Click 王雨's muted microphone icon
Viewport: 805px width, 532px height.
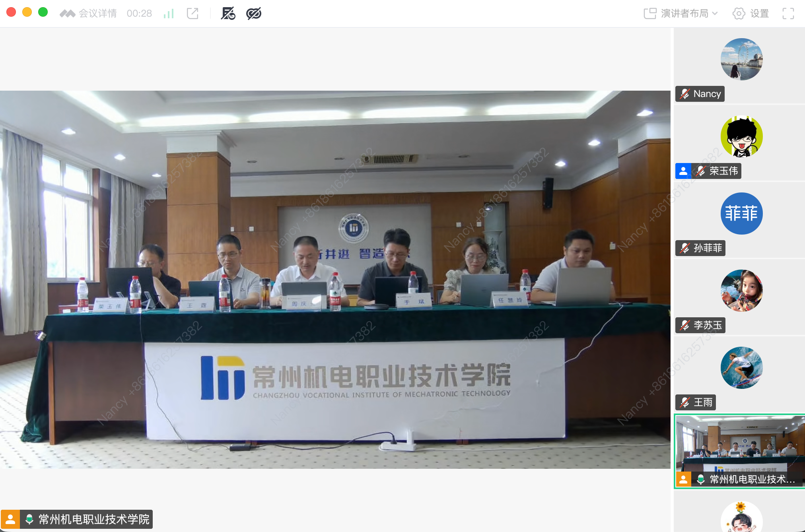tap(684, 402)
